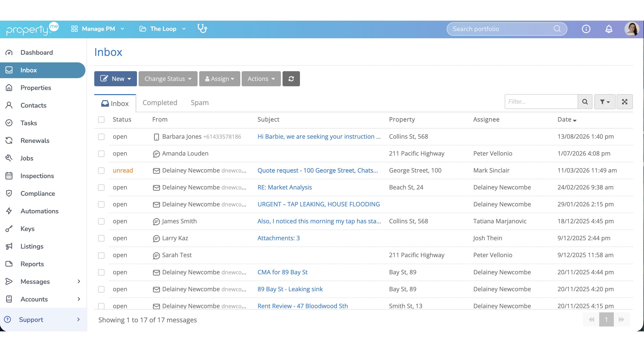Screen dimensions: 644x352
Task: Switch to the Completed tab
Action: click(x=160, y=102)
